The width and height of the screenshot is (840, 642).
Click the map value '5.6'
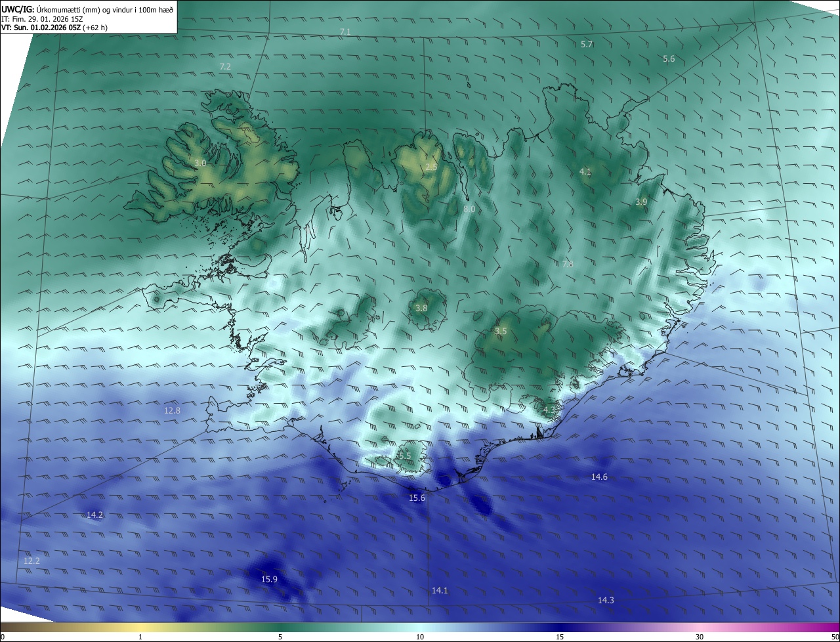[x=669, y=59]
